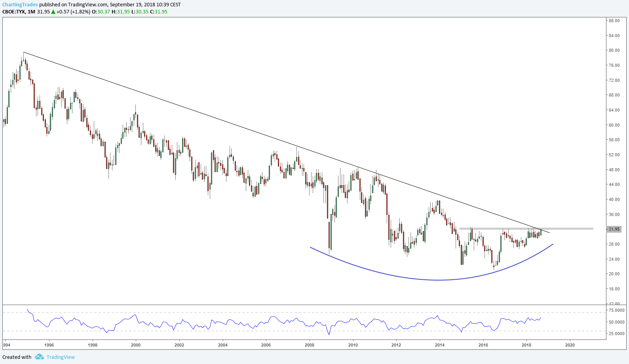Image resolution: width=629 pixels, height=364 pixels.
Task: Click the 20.00 price scale label
Action: [x=614, y=274]
